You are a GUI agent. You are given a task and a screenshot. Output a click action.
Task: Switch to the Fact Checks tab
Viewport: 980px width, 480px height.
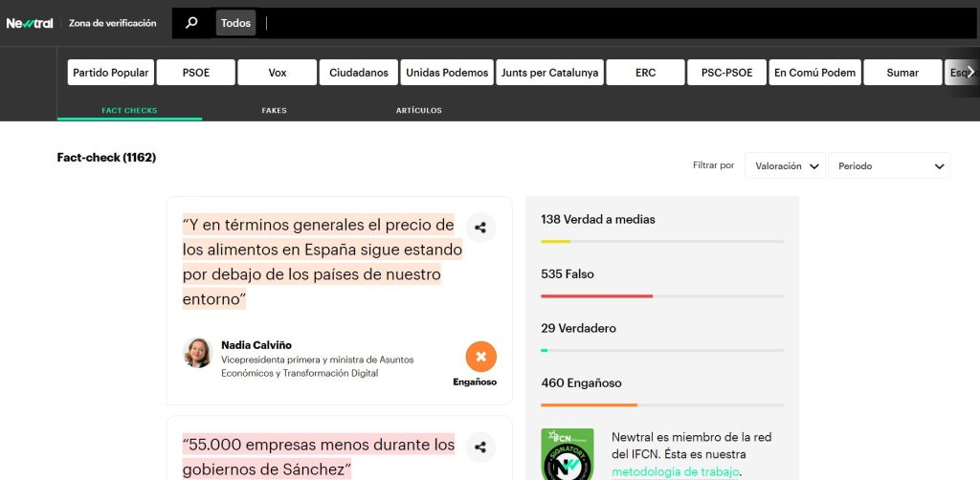[x=129, y=111]
